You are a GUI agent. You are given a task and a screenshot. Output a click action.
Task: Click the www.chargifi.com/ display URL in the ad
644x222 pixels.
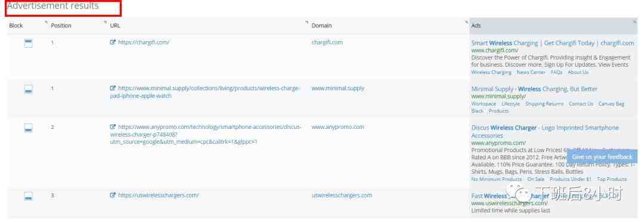click(494, 51)
